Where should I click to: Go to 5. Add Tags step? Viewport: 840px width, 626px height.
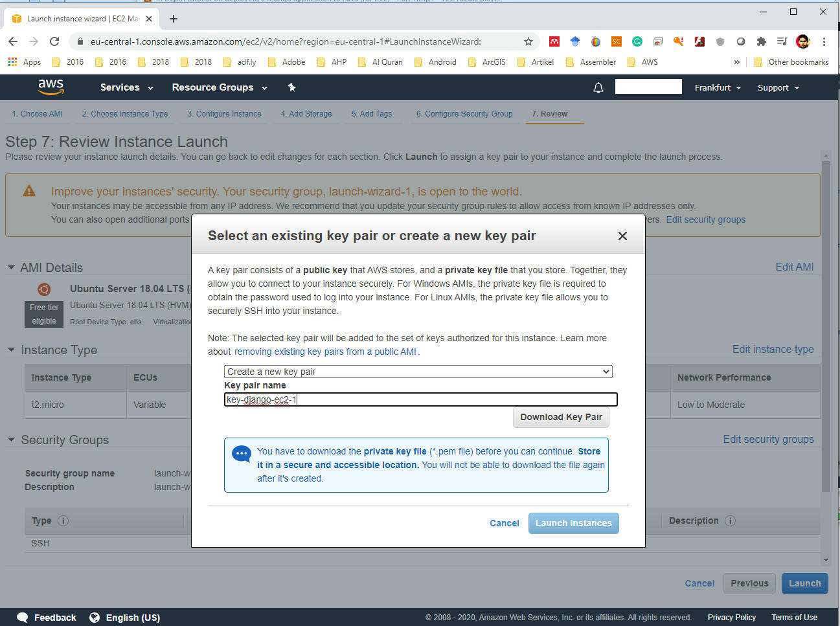pyautogui.click(x=372, y=113)
